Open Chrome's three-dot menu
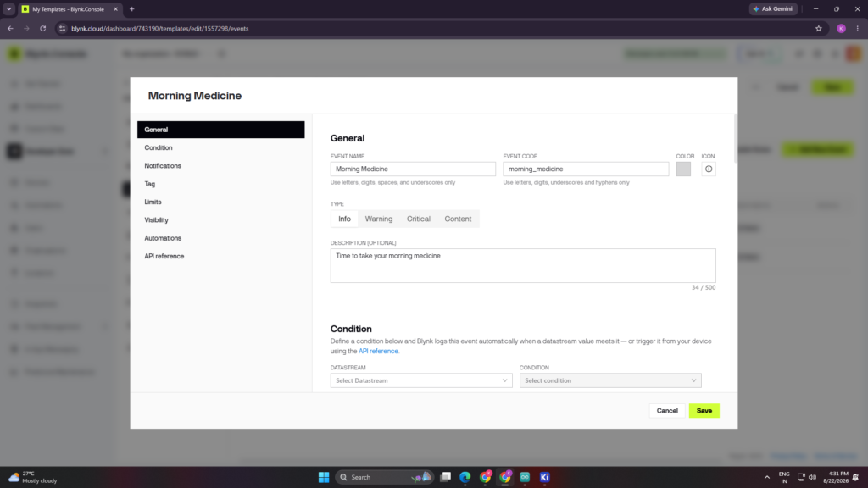868x488 pixels. tap(858, 28)
